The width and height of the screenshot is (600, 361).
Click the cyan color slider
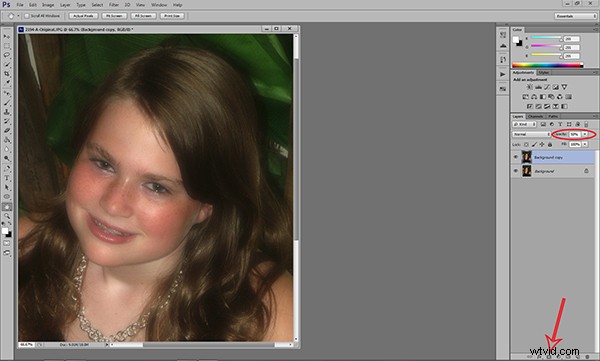pyautogui.click(x=546, y=38)
